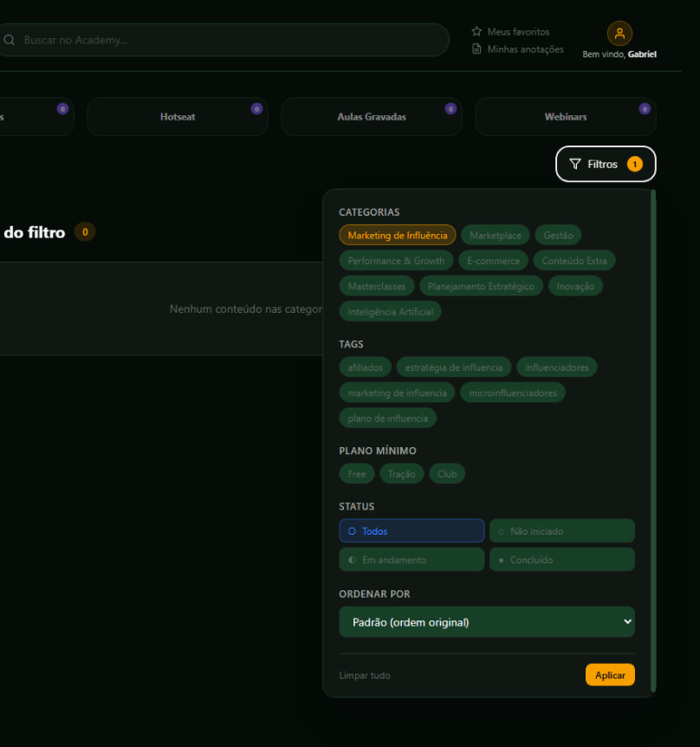Click the Hotseat tab counter badge
The image size is (700, 747).
point(256,109)
